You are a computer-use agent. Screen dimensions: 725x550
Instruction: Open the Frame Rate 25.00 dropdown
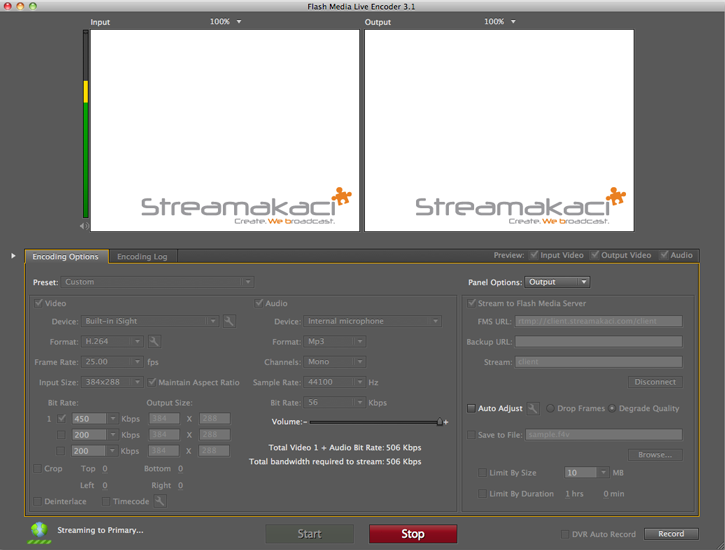(112, 362)
